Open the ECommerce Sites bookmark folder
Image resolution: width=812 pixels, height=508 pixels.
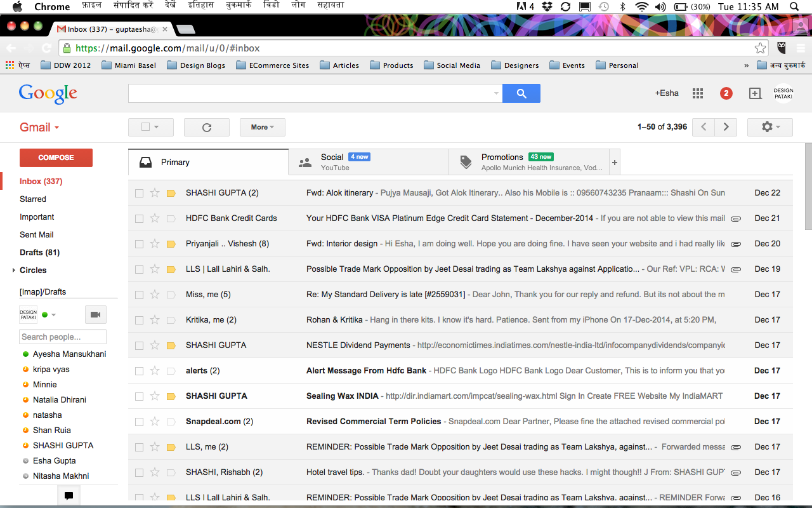click(273, 65)
